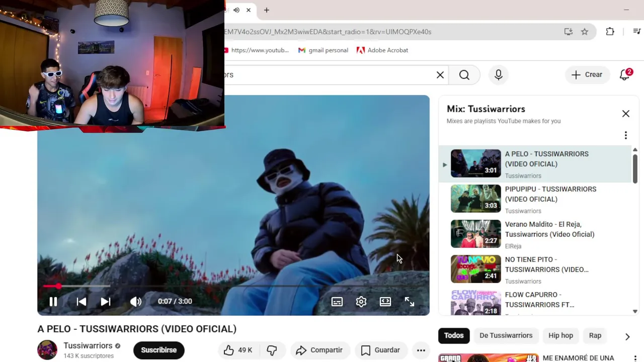Image resolution: width=644 pixels, height=362 pixels.
Task: Subscribe with the Suscribirse button
Action: [x=158, y=350]
